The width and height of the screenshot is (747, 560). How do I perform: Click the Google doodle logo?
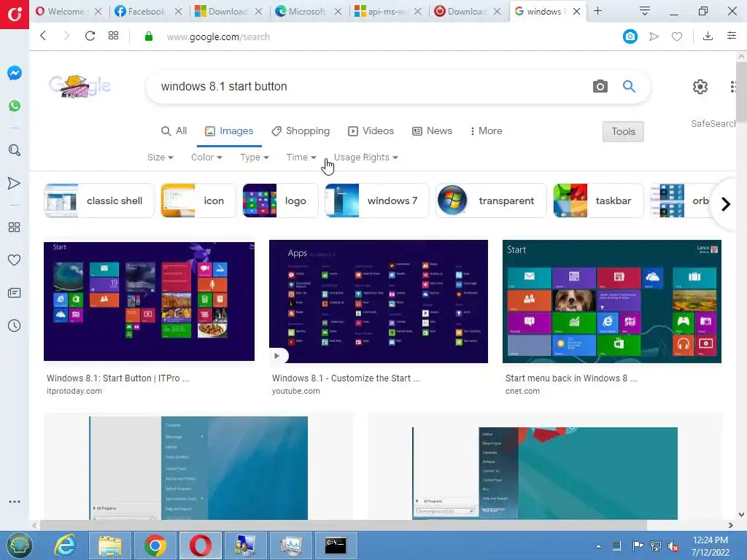coord(80,86)
